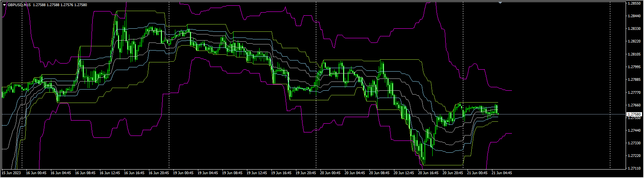Click the 19 Jun 00:45 time label

(183, 173)
